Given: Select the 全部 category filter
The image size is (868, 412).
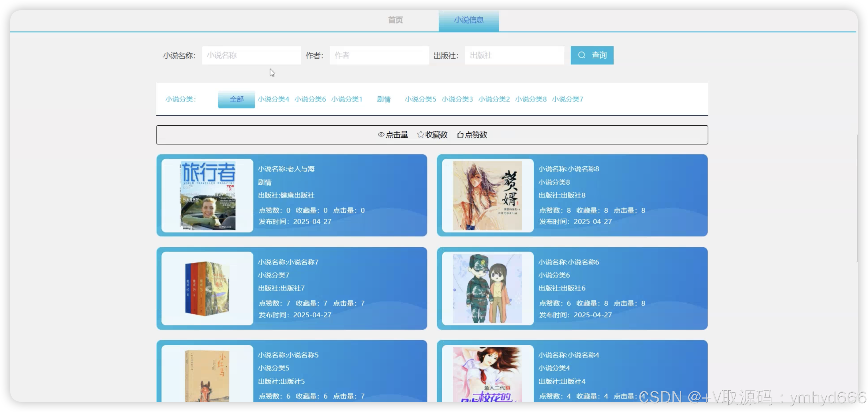Looking at the screenshot, I should coord(237,99).
